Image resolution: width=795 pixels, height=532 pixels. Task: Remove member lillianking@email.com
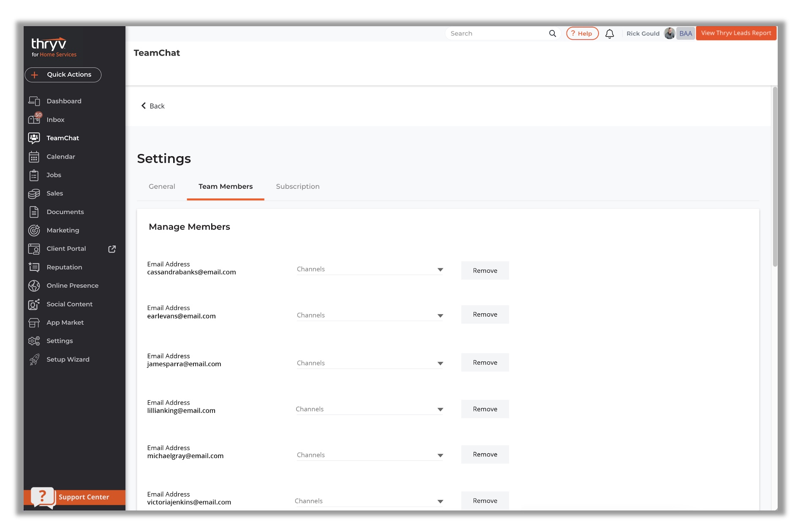click(x=485, y=409)
